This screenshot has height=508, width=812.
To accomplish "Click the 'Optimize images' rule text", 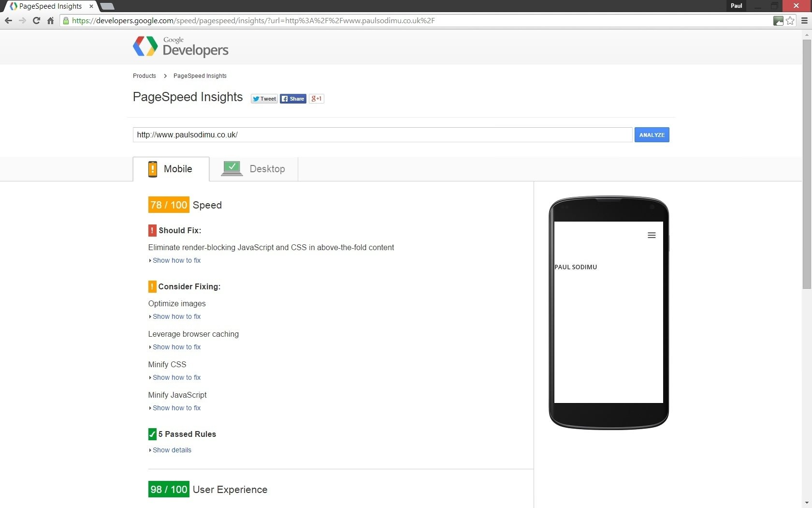I will (x=177, y=304).
